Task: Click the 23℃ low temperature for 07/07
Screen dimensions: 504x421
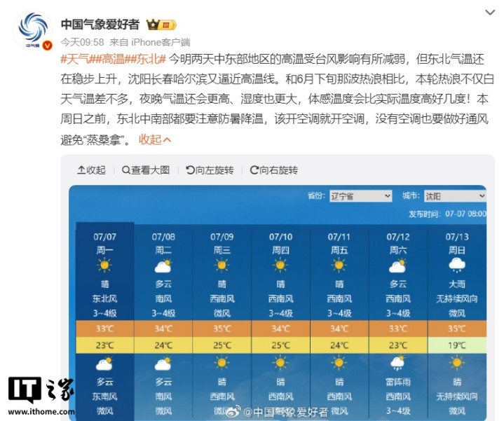Action: [x=104, y=345]
